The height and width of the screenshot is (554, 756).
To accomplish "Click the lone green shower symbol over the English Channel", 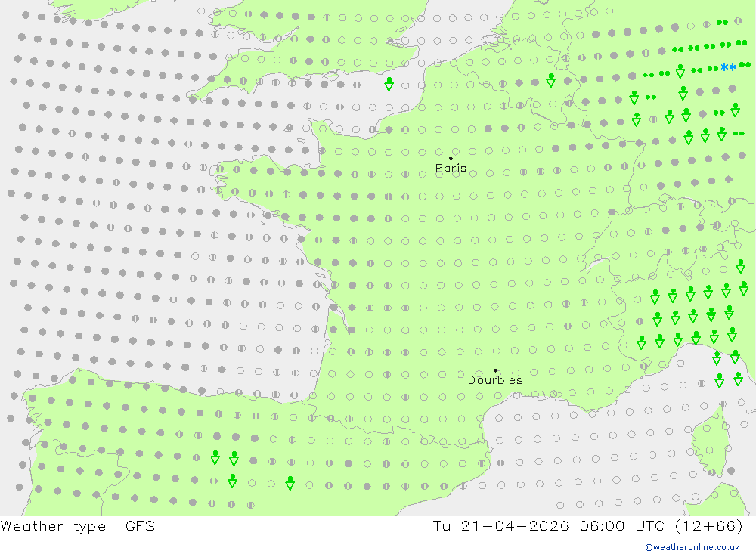I will [389, 84].
